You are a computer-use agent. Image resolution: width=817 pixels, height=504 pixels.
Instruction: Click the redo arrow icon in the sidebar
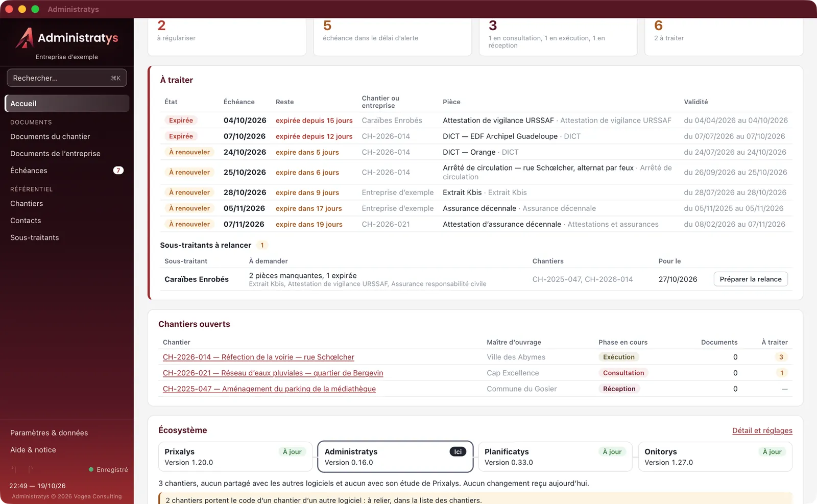coord(31,469)
